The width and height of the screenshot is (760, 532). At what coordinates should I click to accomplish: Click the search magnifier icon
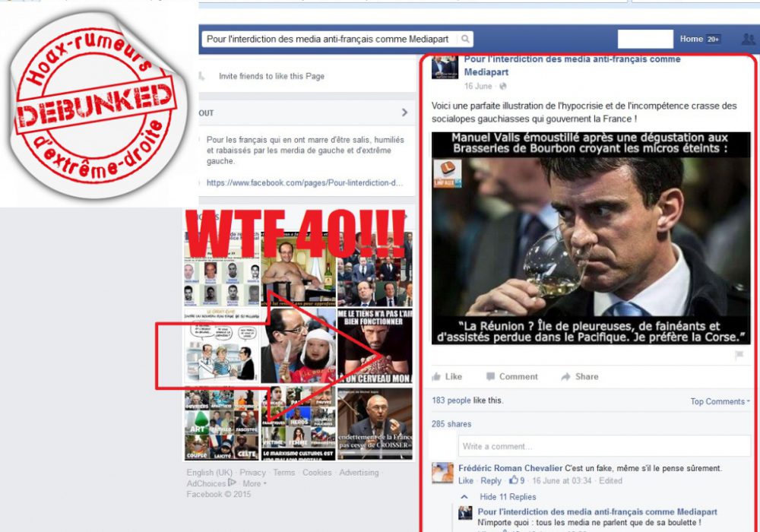point(465,40)
